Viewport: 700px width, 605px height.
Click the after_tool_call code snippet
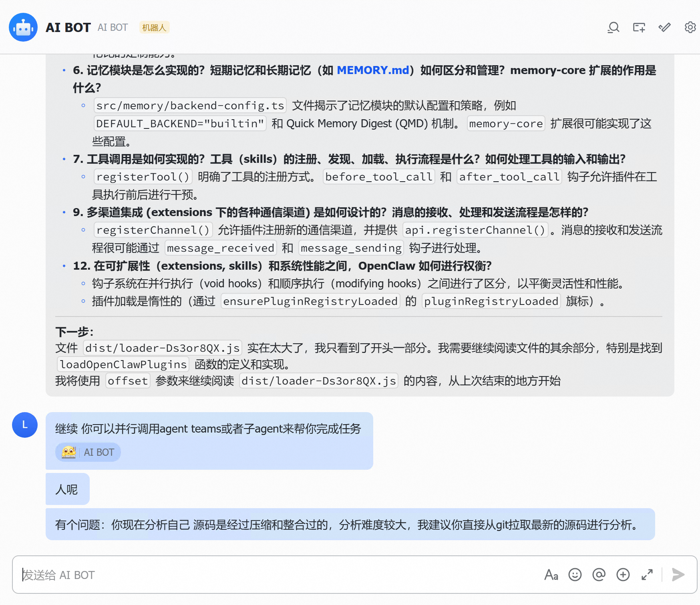pos(509,176)
